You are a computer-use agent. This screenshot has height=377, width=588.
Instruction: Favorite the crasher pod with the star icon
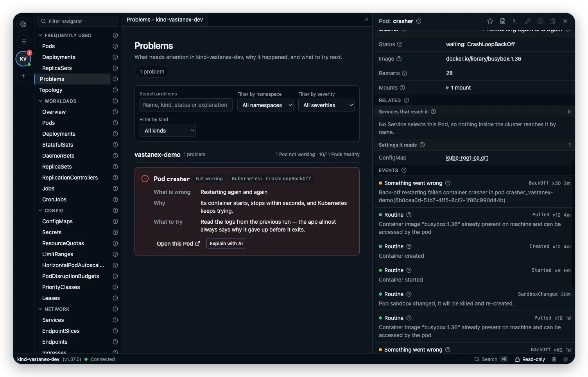490,21
